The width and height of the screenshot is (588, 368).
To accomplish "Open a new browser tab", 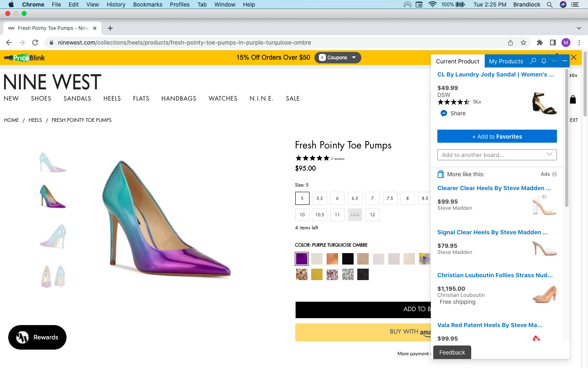I will point(110,28).
